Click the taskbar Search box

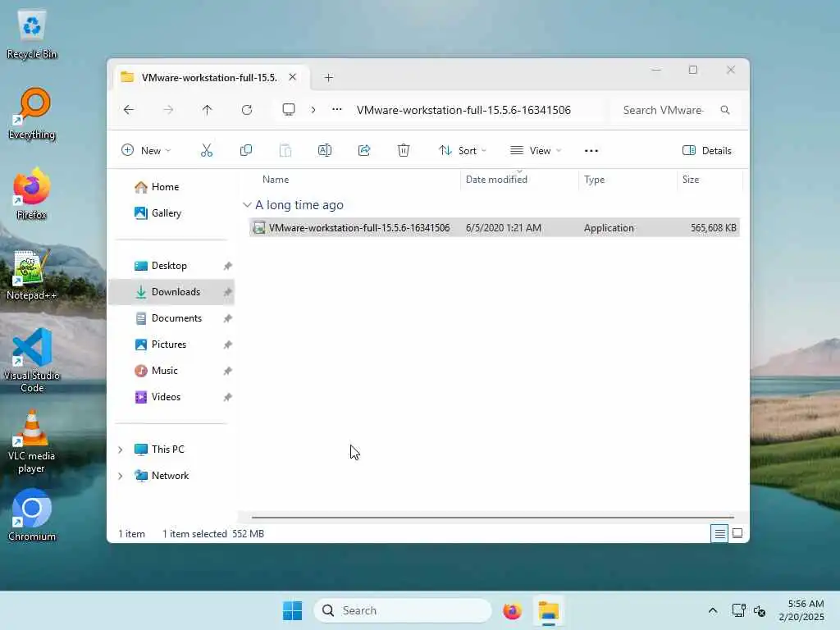403,610
